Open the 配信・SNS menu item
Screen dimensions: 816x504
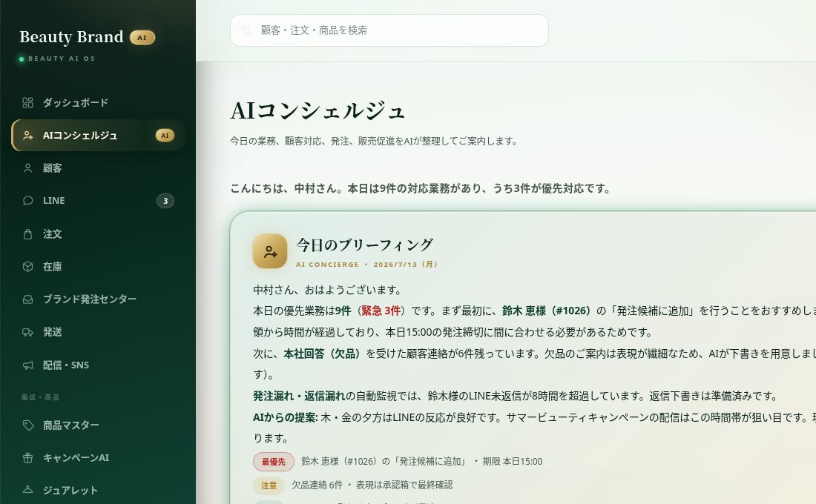pyautogui.click(x=98, y=365)
